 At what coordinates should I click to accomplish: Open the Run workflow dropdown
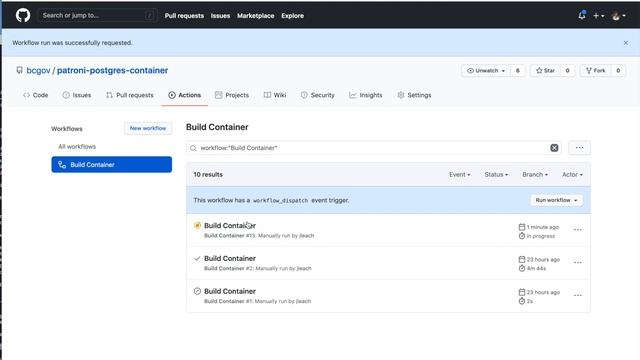[x=556, y=200]
